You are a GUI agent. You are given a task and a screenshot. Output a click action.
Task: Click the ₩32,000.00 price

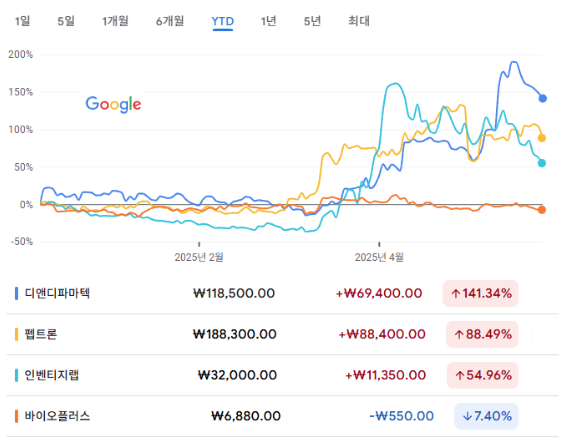(x=237, y=375)
